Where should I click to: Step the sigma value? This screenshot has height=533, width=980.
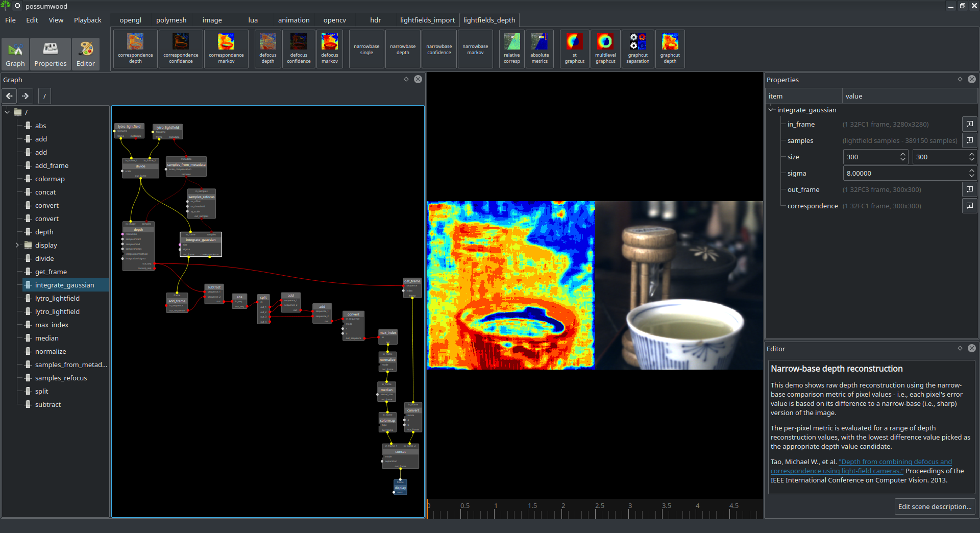pyautogui.click(x=972, y=173)
